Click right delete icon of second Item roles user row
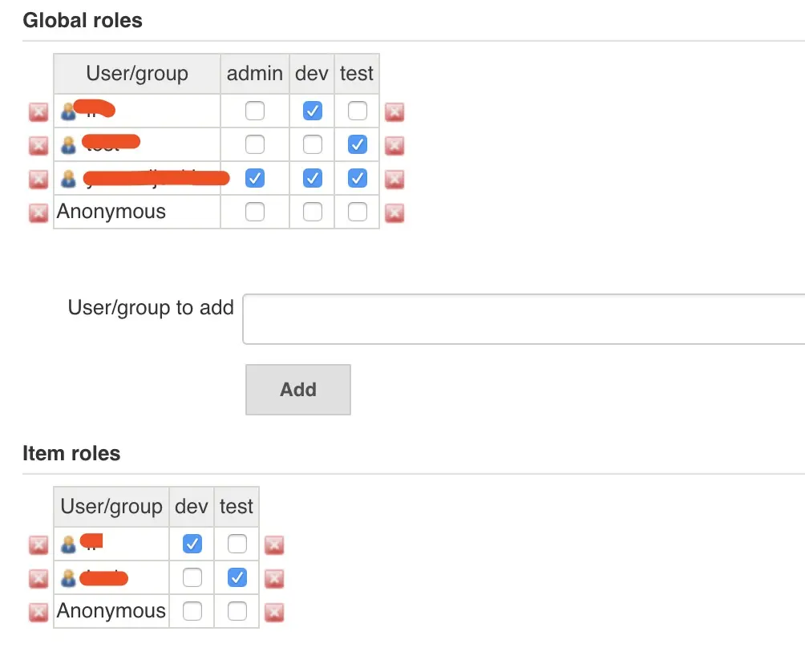 click(274, 578)
